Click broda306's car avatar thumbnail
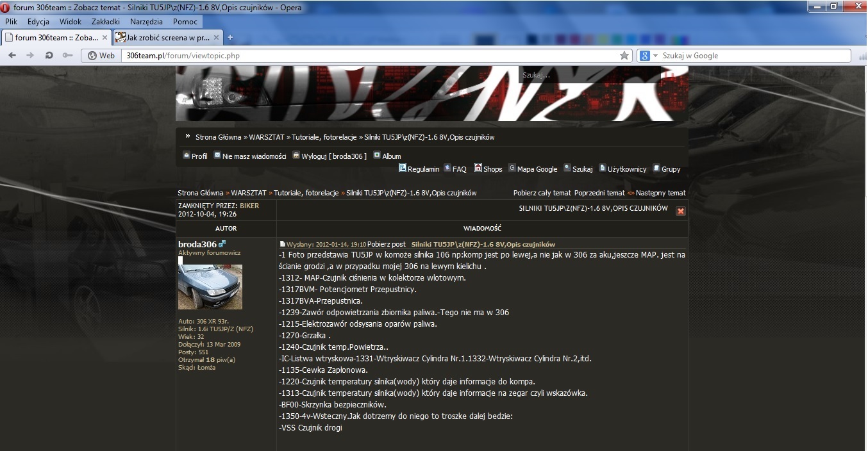This screenshot has width=868, height=451. (x=210, y=286)
